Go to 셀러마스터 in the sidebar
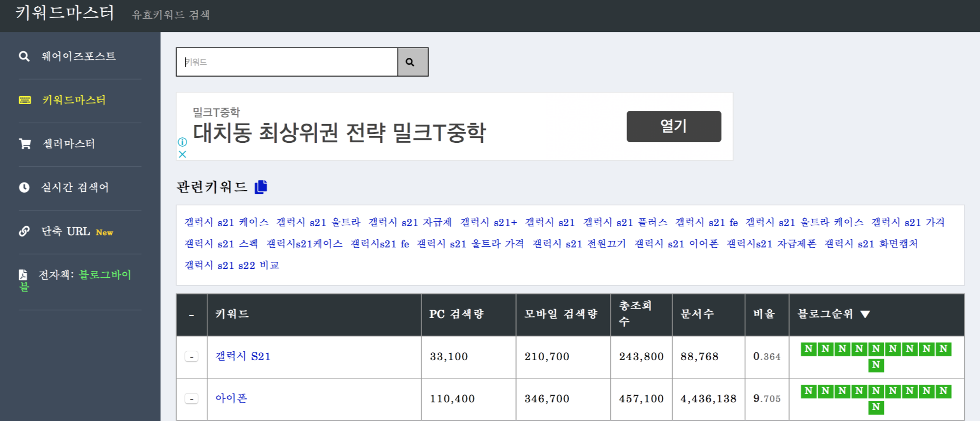 click(69, 144)
